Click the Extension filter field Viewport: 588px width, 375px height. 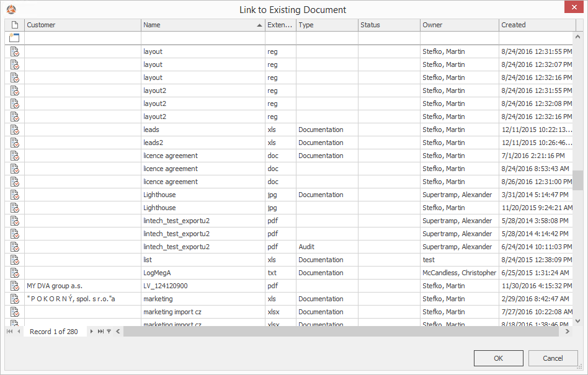pyautogui.click(x=280, y=38)
